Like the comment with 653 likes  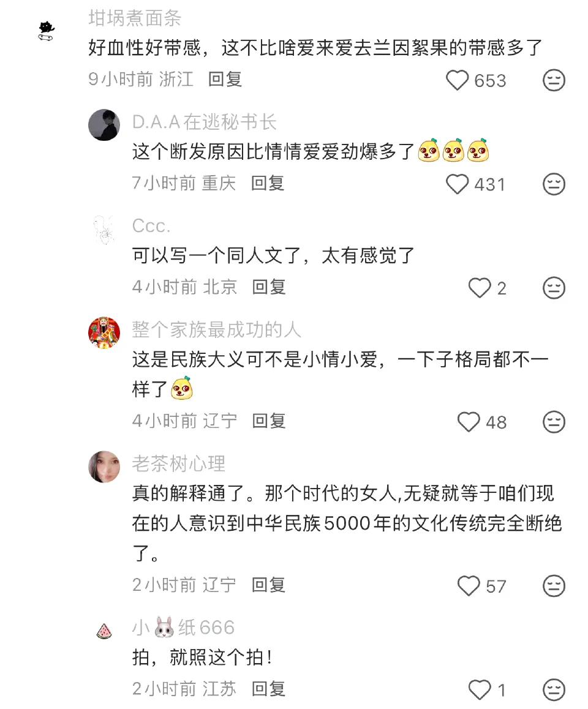coord(457,80)
